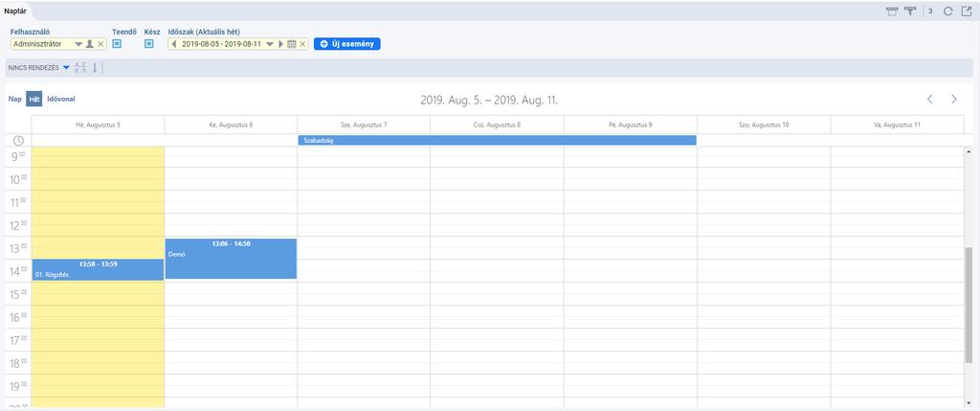Screen dimensions: 980x411
Task: Click the 9:00 time label
Action: [18, 157]
